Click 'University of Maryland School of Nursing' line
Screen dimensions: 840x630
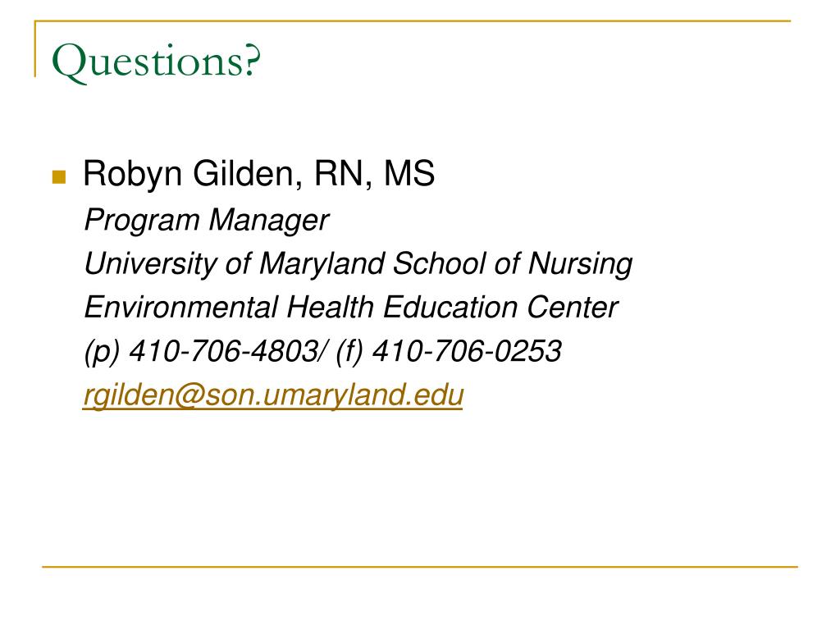[358, 264]
